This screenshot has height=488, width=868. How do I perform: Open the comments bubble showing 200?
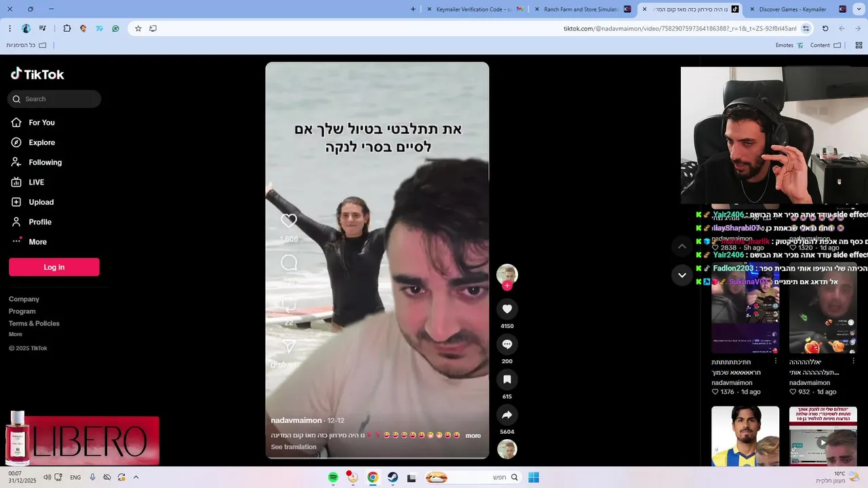pyautogui.click(x=507, y=344)
